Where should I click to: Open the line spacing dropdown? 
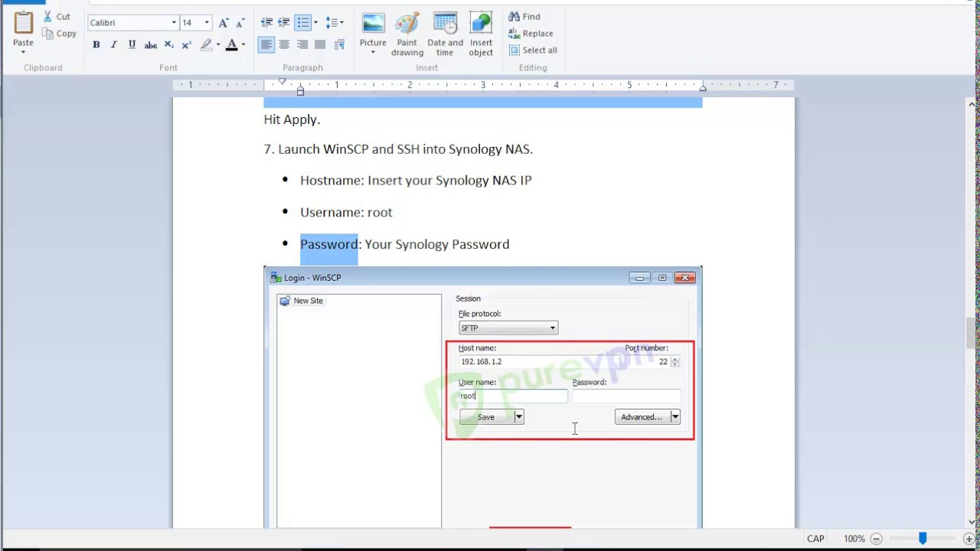pos(335,23)
